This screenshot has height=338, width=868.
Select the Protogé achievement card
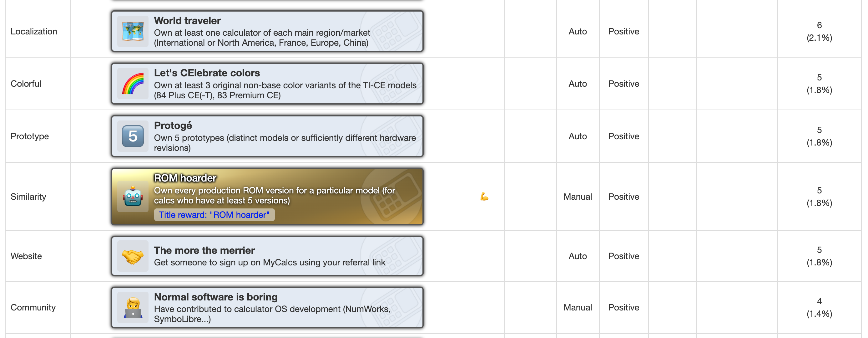click(x=267, y=136)
